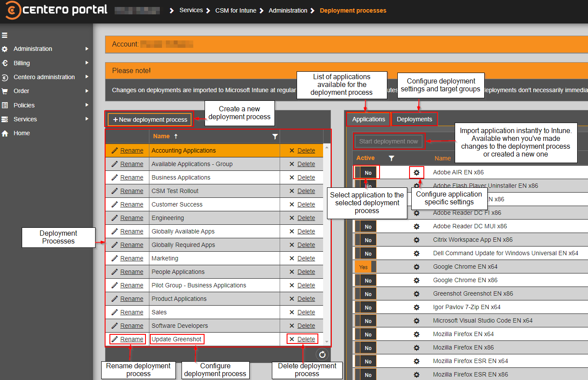Select the Globally Available Apps process name
Viewport: 588px width, 380px height.
(x=183, y=231)
